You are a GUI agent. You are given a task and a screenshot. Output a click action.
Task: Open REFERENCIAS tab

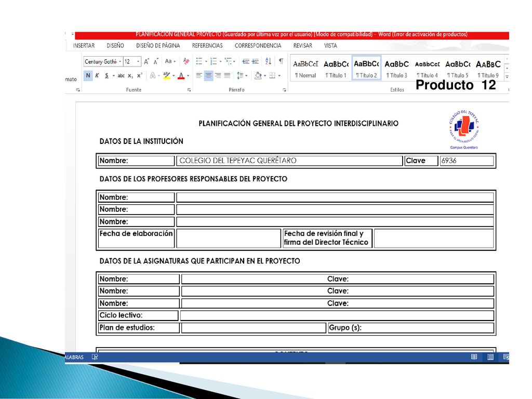(207, 46)
